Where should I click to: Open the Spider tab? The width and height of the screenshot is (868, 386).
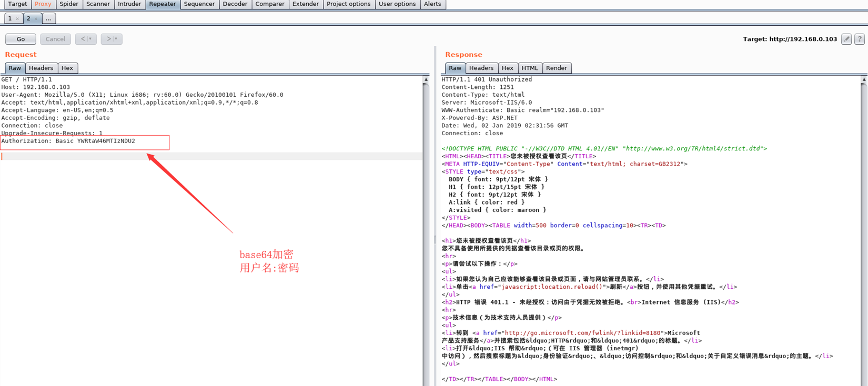pos(69,4)
